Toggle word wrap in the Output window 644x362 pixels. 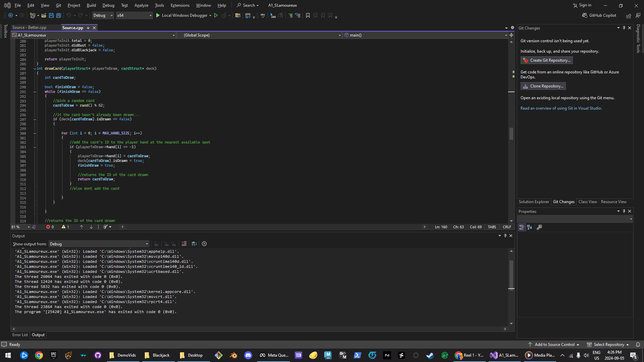[194, 244]
